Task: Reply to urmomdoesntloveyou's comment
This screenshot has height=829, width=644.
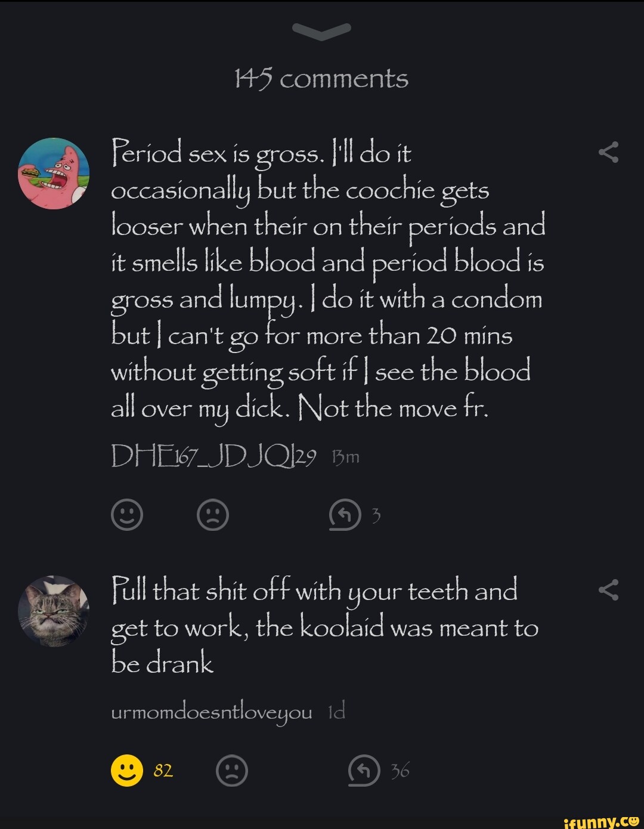Action: [x=364, y=770]
